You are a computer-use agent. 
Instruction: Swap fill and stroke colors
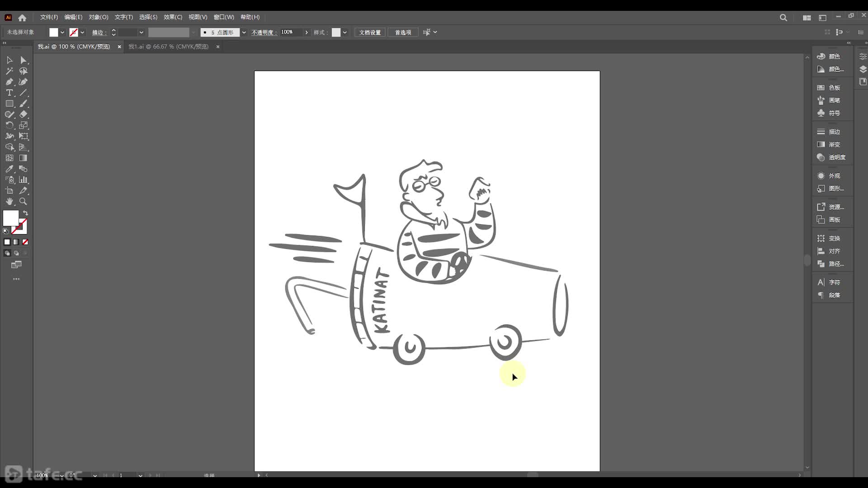click(26, 213)
